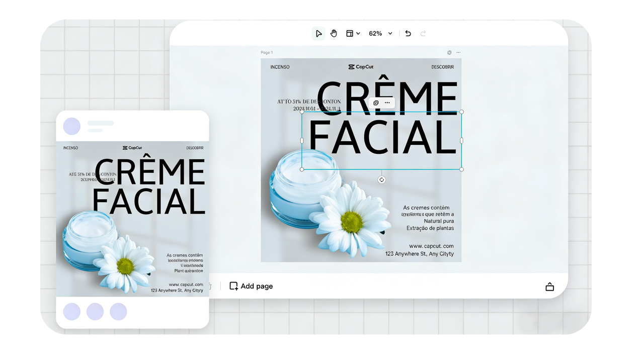Open the zoom dropdown arrow beside 62%
This screenshot has width=644, height=362.
coord(390,34)
